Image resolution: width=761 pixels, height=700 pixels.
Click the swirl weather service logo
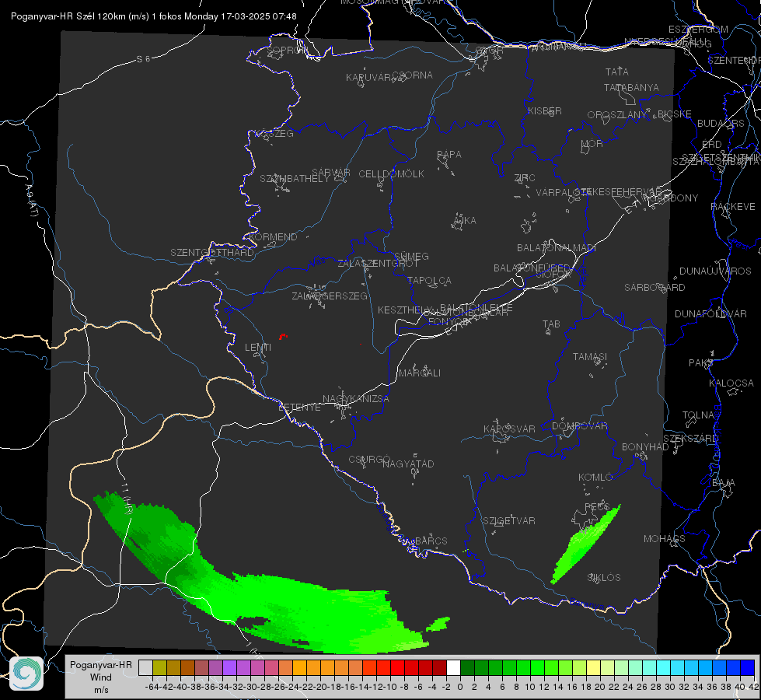click(x=26, y=674)
